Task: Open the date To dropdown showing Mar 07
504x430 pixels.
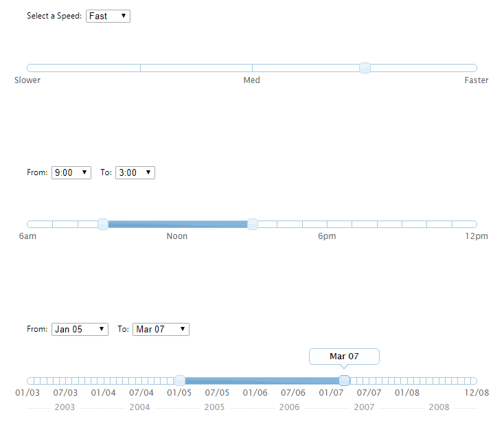Action: pos(161,329)
